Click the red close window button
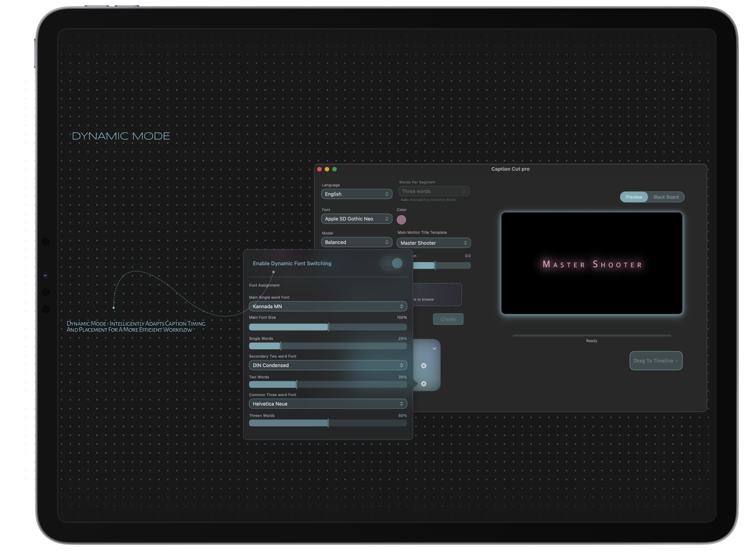Image resolution: width=756 pixels, height=551 pixels. tap(319, 169)
